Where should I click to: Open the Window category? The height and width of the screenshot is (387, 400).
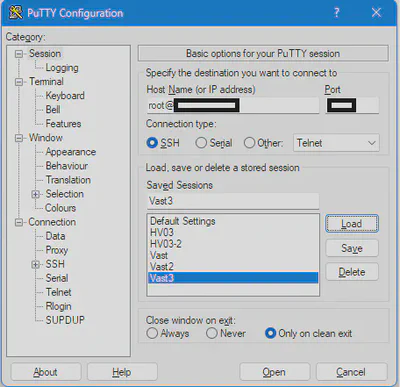point(46,138)
